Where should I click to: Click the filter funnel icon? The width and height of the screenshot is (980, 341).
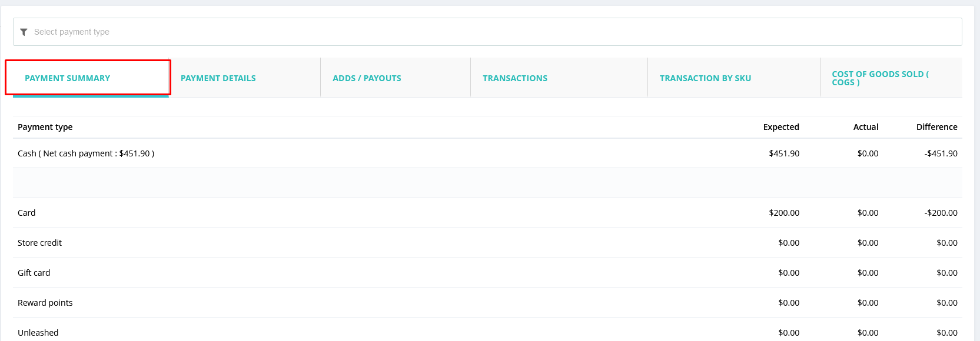pyautogui.click(x=24, y=32)
